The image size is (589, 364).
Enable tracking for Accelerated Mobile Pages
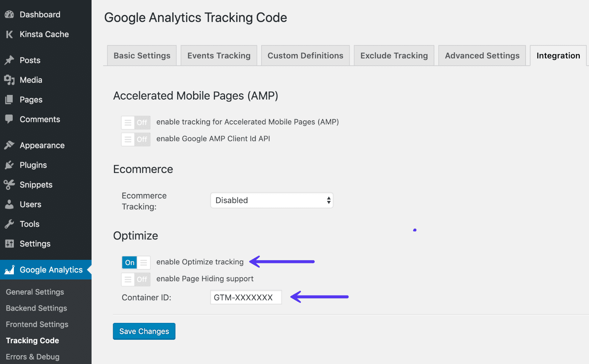135,122
